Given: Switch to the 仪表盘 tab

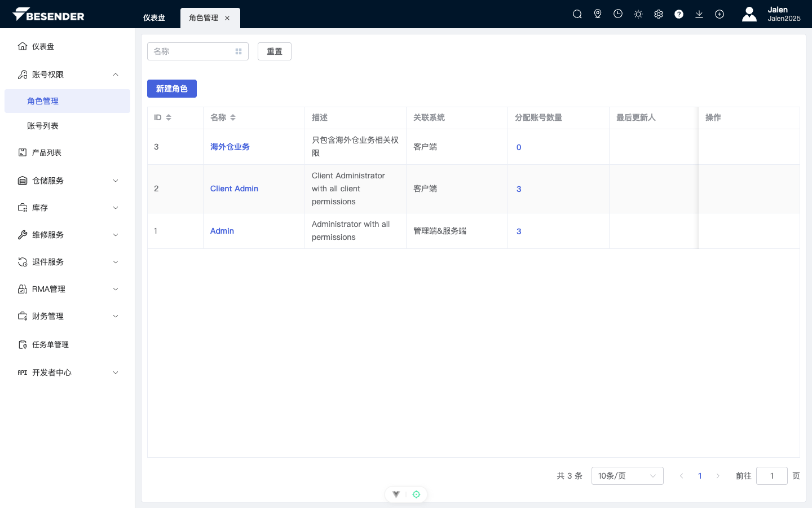Looking at the screenshot, I should pos(154,18).
